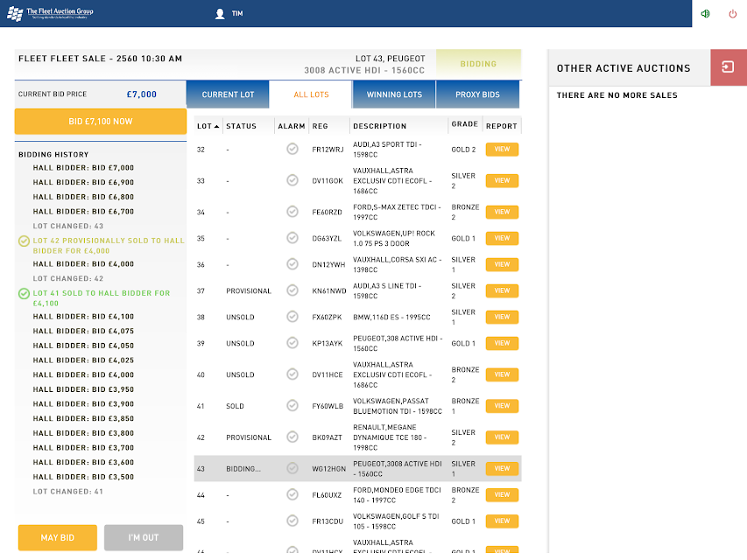Click the GRADE column header
The height and width of the screenshot is (560, 747).
coord(464,123)
